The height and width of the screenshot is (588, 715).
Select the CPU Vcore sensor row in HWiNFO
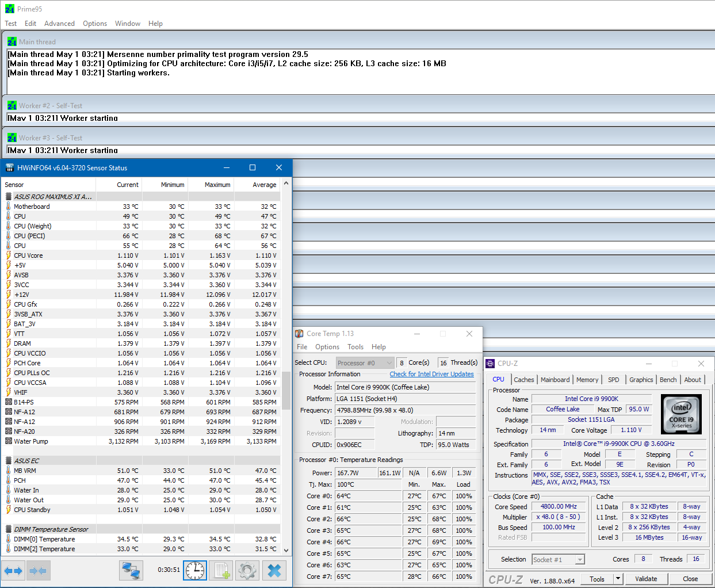28,255
